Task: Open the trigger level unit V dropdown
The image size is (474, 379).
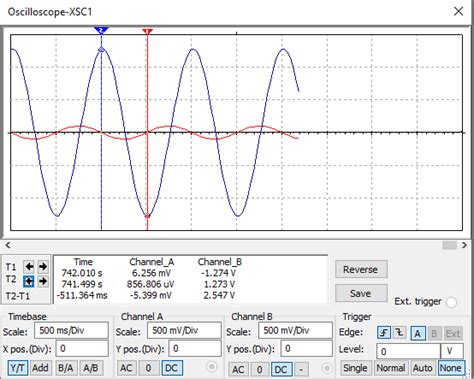Action: (x=452, y=351)
